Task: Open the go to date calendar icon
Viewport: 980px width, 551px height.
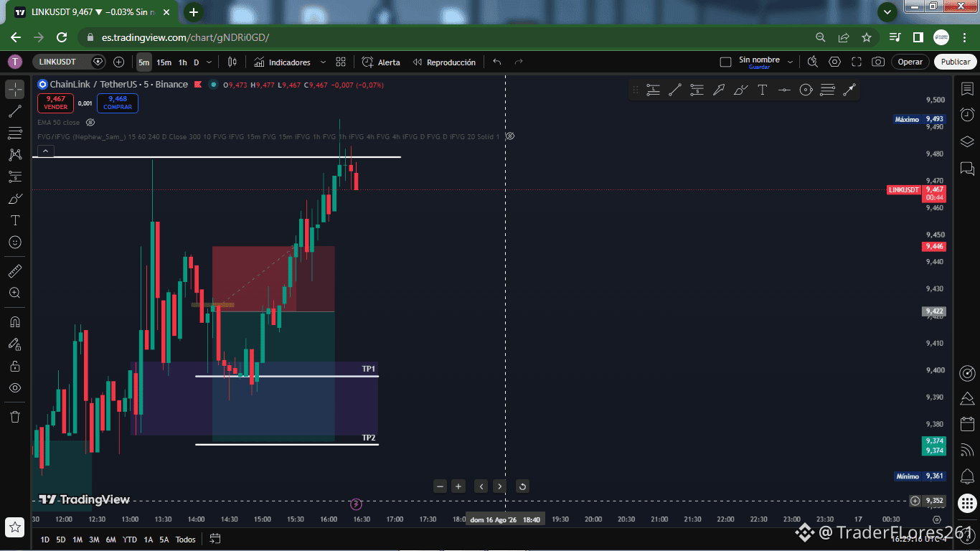Action: pyautogui.click(x=215, y=539)
